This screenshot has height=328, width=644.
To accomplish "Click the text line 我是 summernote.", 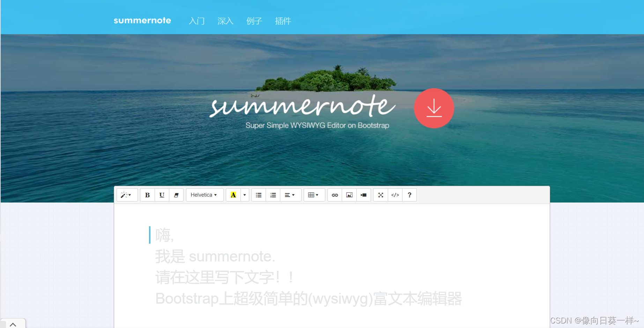I will click(215, 257).
